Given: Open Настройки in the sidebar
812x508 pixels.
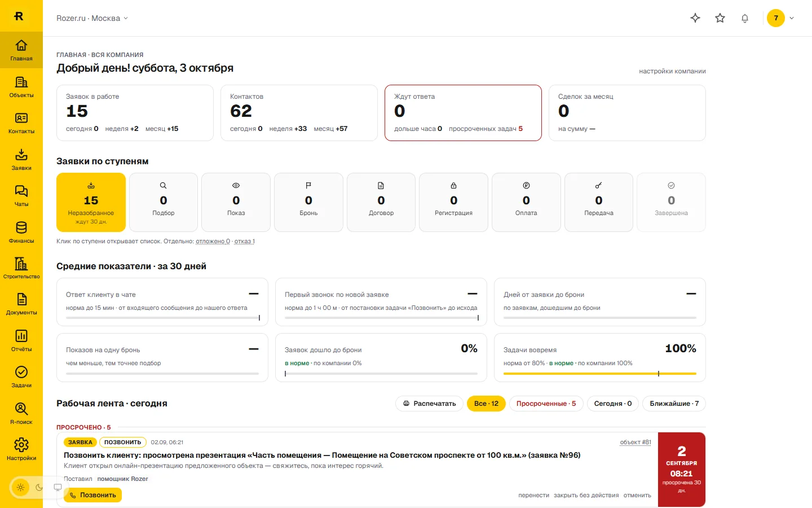Looking at the screenshot, I should tap(21, 450).
